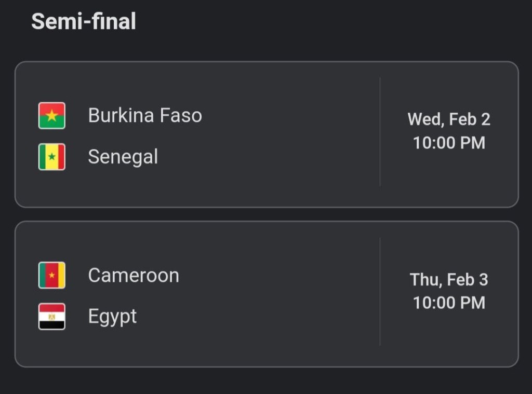Select the Burkina Faso team name
This screenshot has width=532, height=394.
[x=145, y=115]
